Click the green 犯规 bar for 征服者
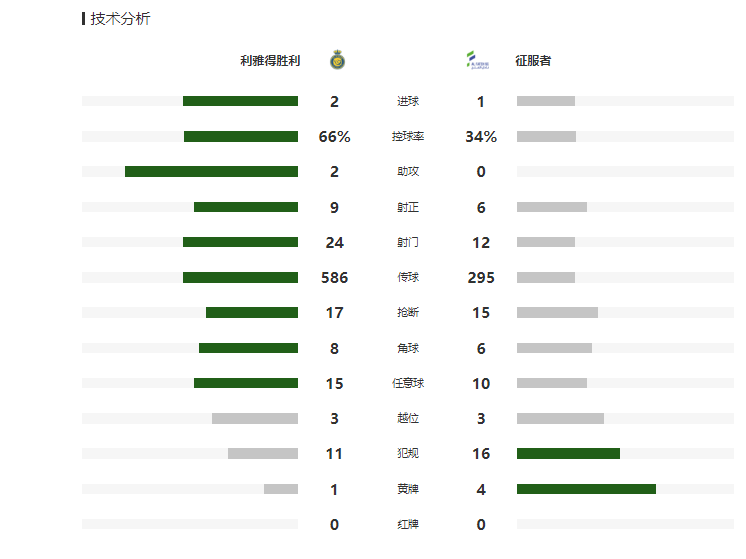This screenshot has height=559, width=746. pos(568,454)
